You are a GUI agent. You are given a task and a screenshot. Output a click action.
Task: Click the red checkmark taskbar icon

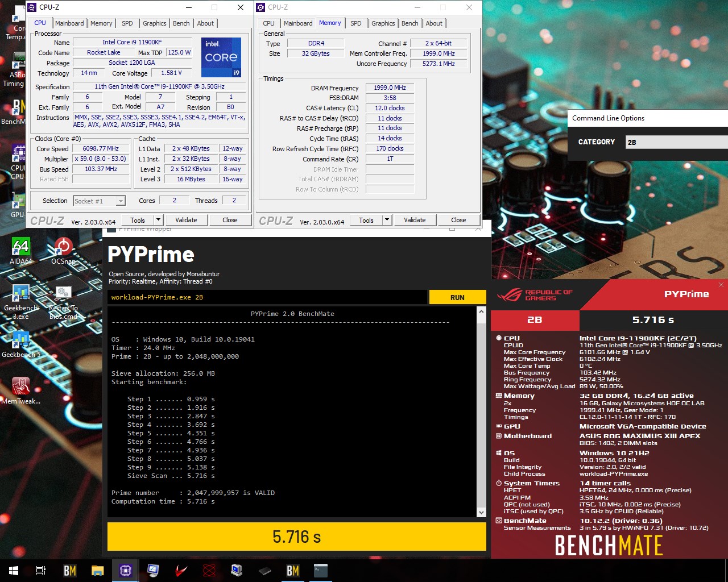pos(181,570)
